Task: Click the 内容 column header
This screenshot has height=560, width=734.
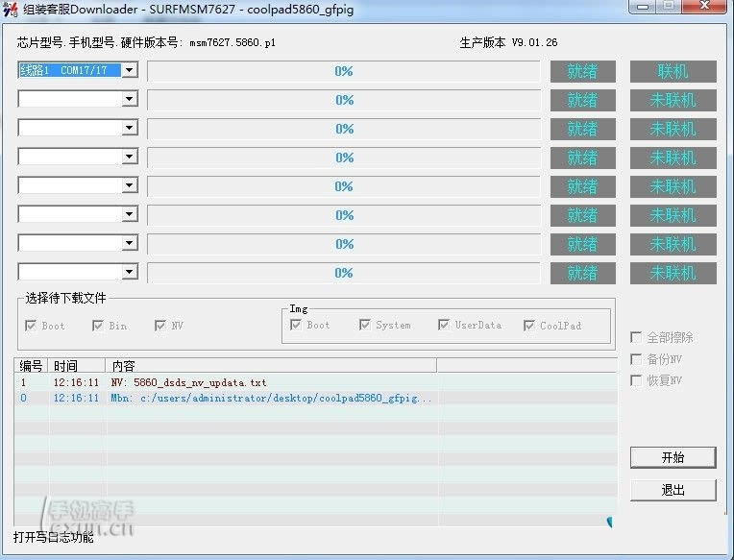Action: [269, 366]
